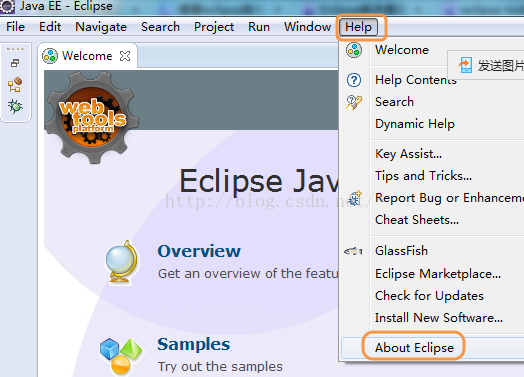Image resolution: width=524 pixels, height=377 pixels.
Task: Open the Window menu
Action: (307, 27)
